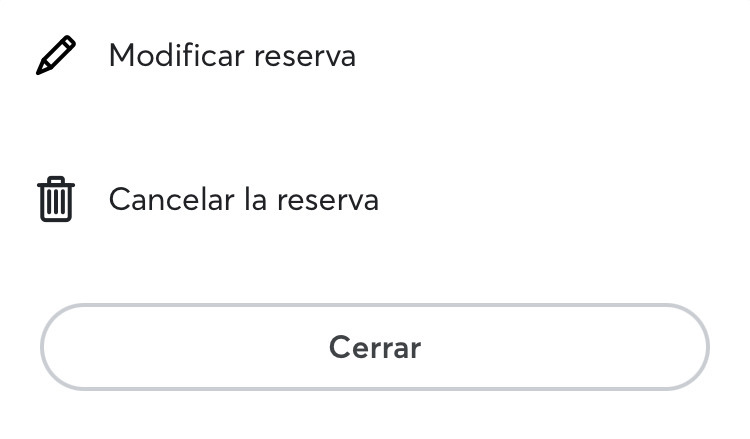The width and height of the screenshot is (750, 439).
Task: Cancel the booking via Cancelar la reserva text
Action: (243, 199)
